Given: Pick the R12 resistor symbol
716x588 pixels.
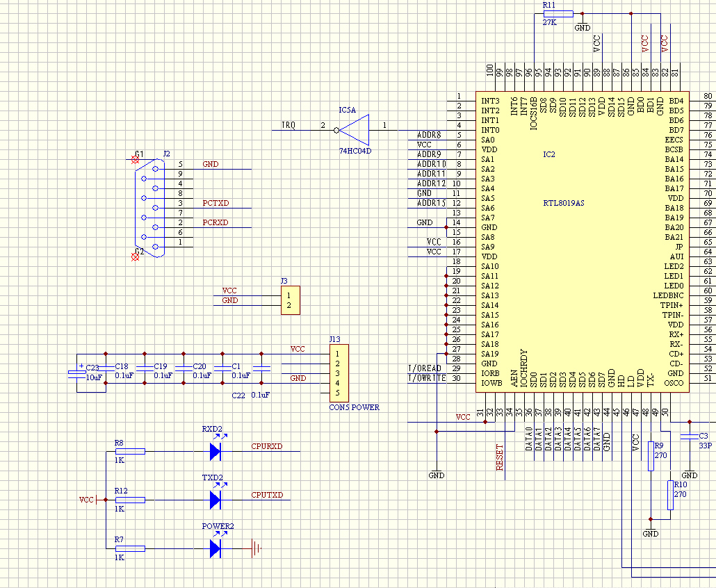Looking at the screenshot, I should [x=130, y=500].
